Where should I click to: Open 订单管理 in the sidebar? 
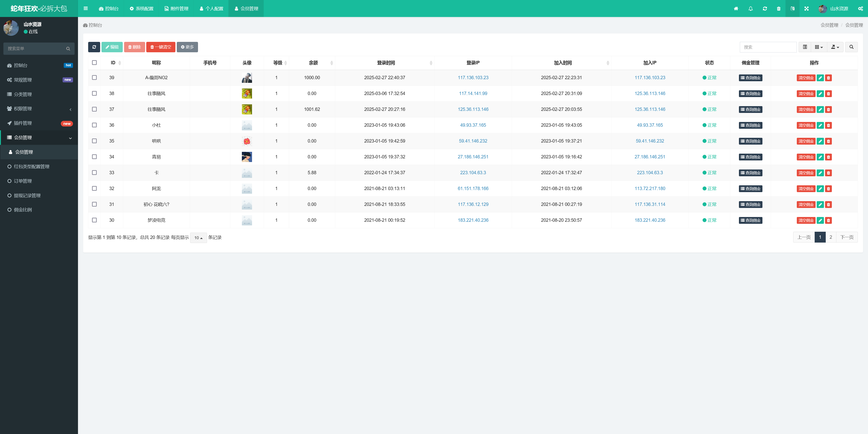click(23, 181)
